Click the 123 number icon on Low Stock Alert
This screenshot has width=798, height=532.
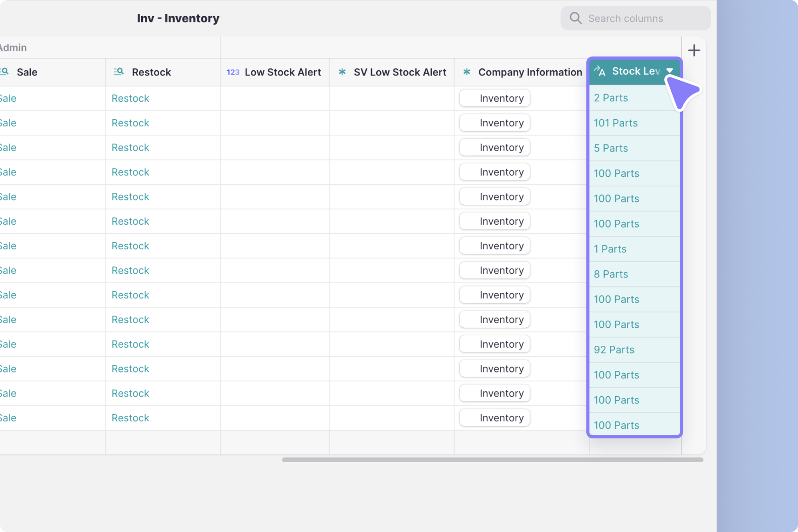233,72
